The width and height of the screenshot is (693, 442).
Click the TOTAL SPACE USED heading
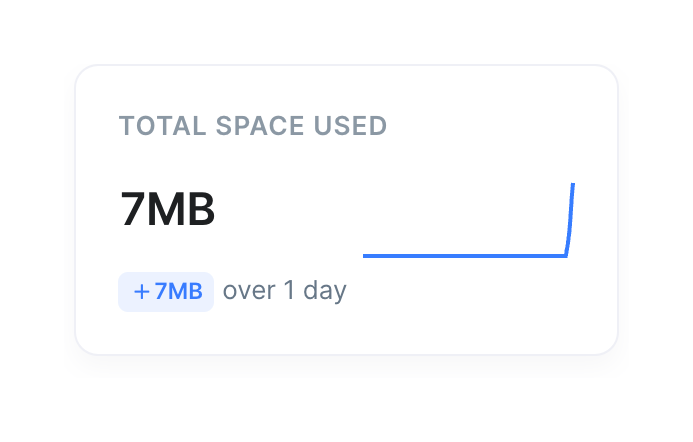[253, 126]
